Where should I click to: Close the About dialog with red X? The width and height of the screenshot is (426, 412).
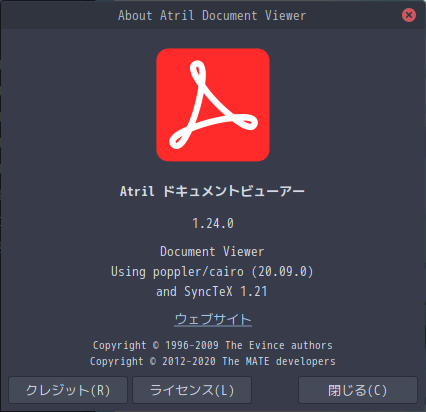click(x=409, y=15)
